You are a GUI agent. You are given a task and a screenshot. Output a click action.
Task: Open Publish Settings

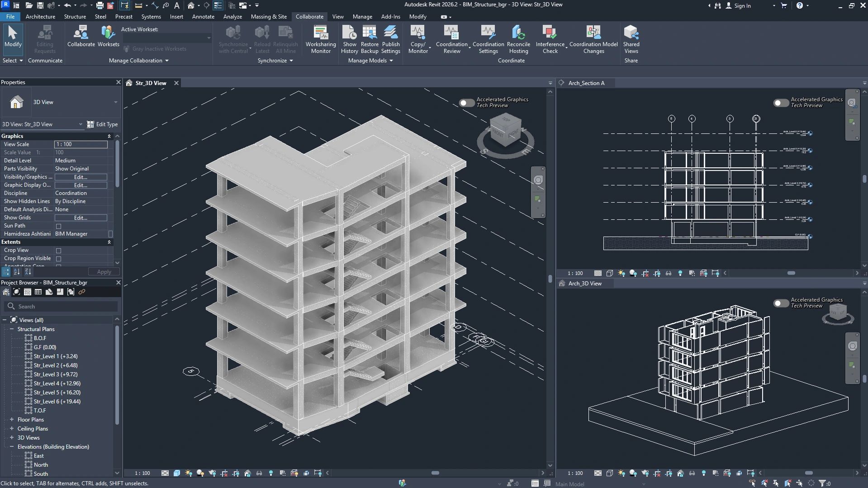[x=391, y=39]
